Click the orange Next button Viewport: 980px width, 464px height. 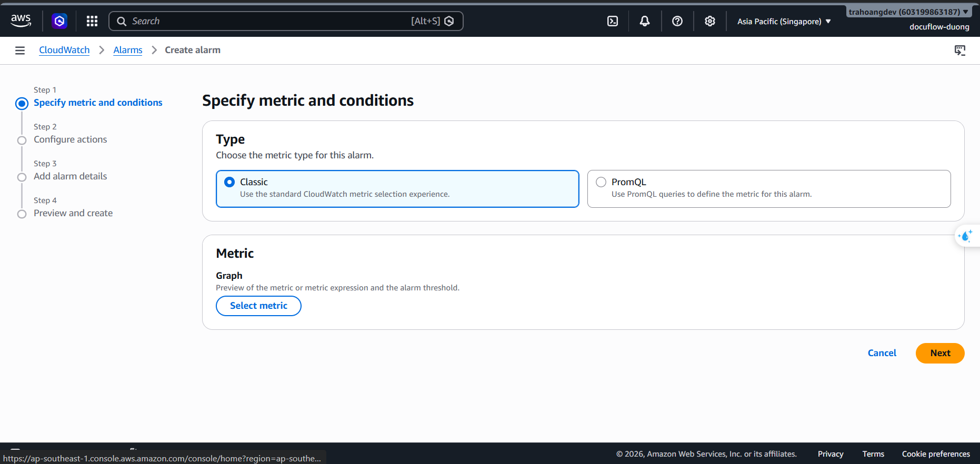click(x=940, y=353)
